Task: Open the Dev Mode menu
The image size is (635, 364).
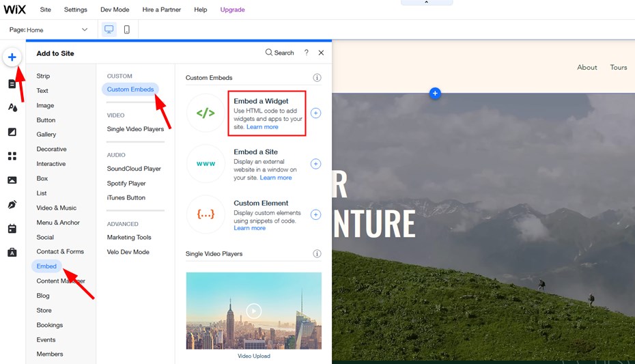Action: pyautogui.click(x=115, y=10)
